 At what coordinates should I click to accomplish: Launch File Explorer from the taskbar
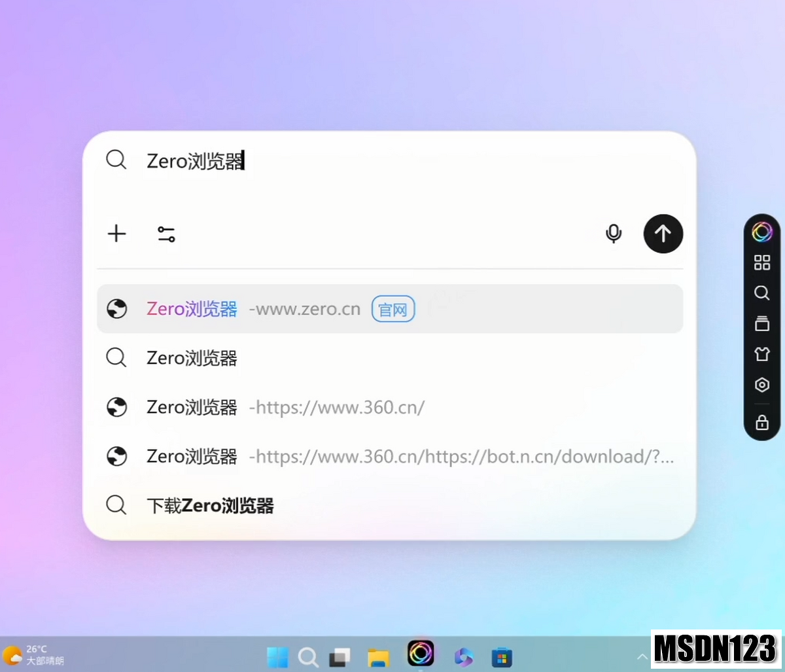378,657
